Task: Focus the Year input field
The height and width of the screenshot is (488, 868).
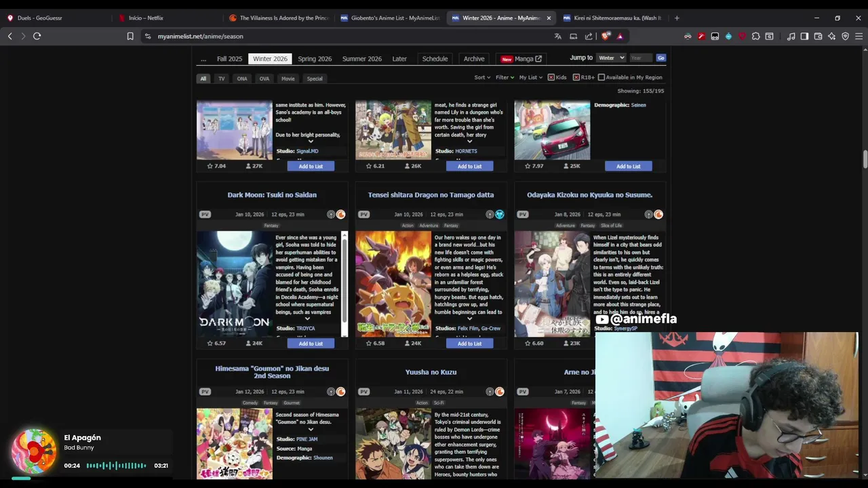Action: [x=640, y=58]
